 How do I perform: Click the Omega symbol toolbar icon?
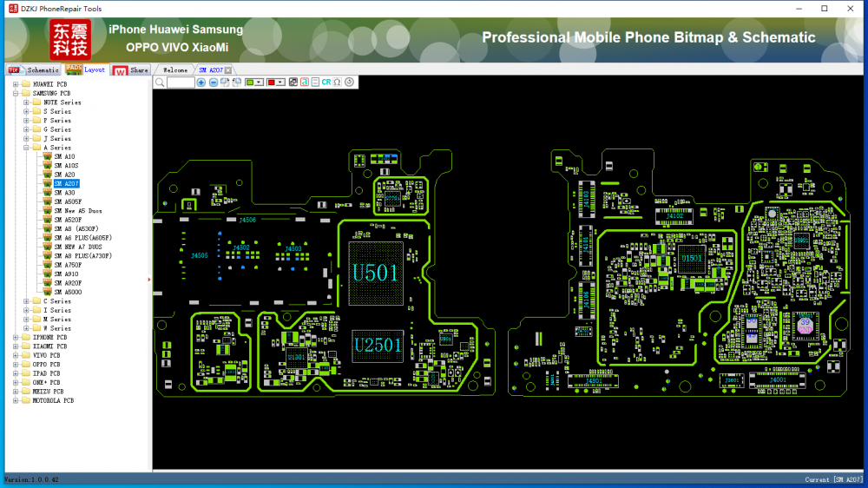[x=337, y=82]
